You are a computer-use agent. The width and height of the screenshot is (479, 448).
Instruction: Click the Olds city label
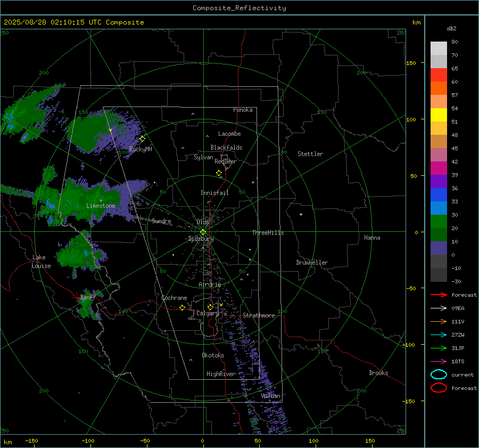203,222
